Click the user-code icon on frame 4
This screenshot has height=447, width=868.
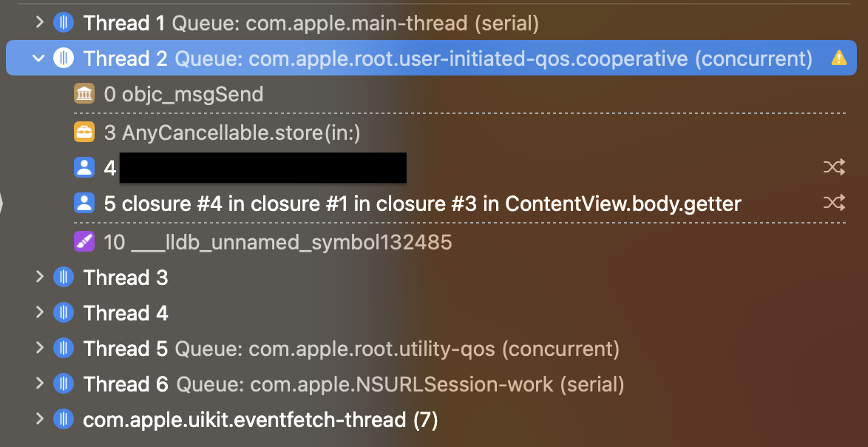pyautogui.click(x=85, y=168)
